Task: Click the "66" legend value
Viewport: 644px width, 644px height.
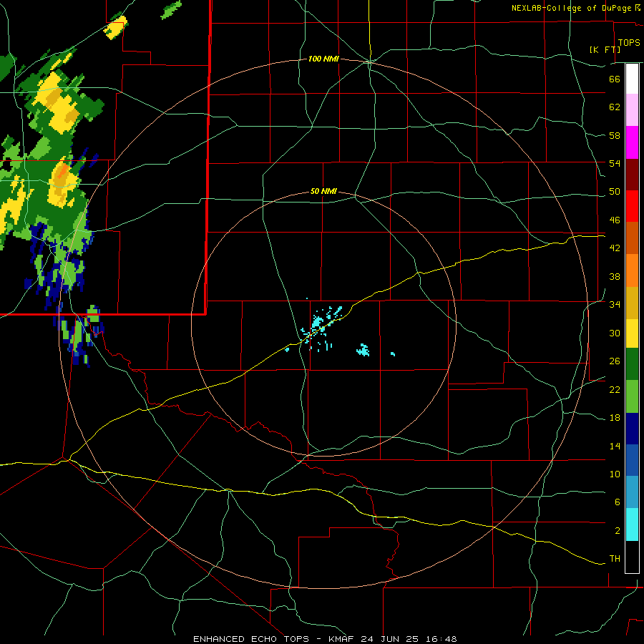Action: tap(615, 79)
